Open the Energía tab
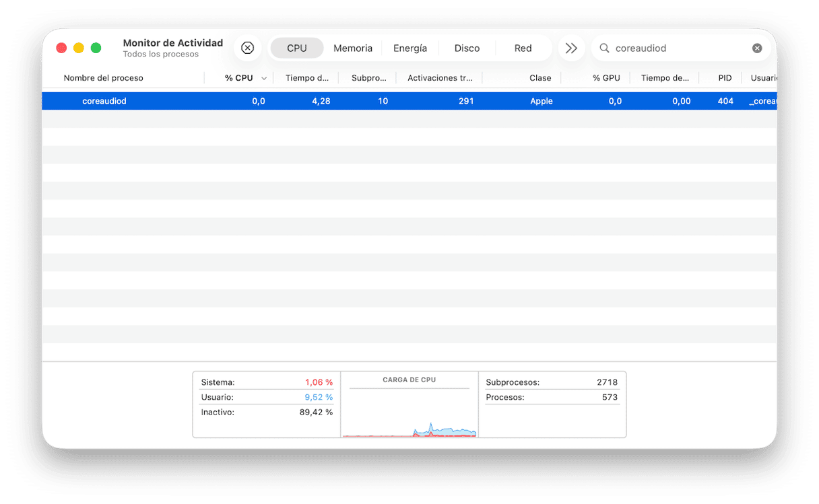Viewport: 819px width, 504px height. coord(410,48)
